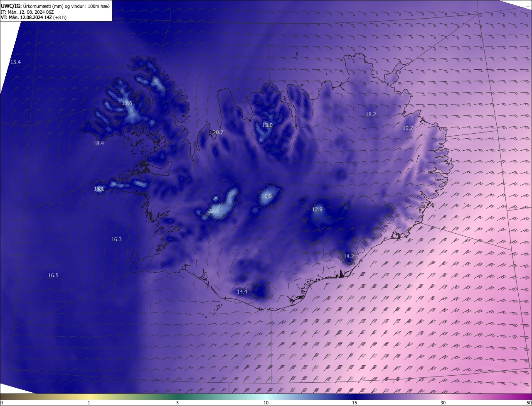Click the '30' label on the color scale
Image resolution: width=532 pixels, height=406 pixels.
(443, 403)
